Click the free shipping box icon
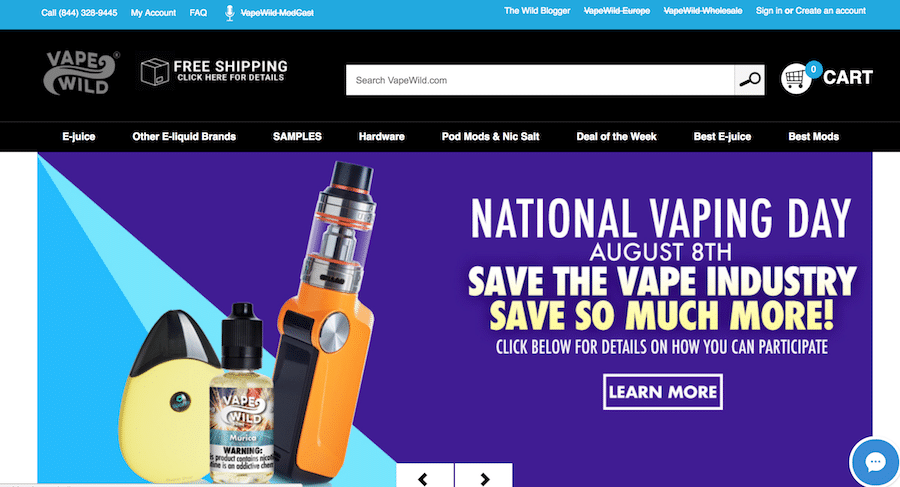Image resolution: width=900 pixels, height=487 pixels. pyautogui.click(x=154, y=72)
